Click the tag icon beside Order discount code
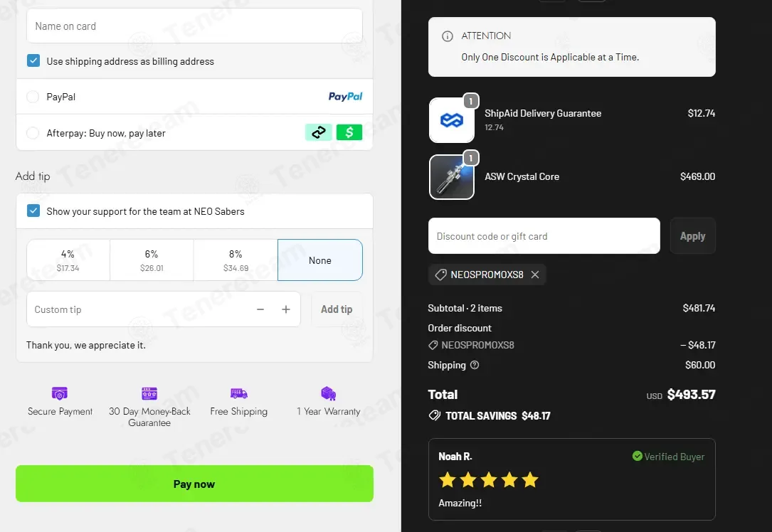 [x=433, y=345]
